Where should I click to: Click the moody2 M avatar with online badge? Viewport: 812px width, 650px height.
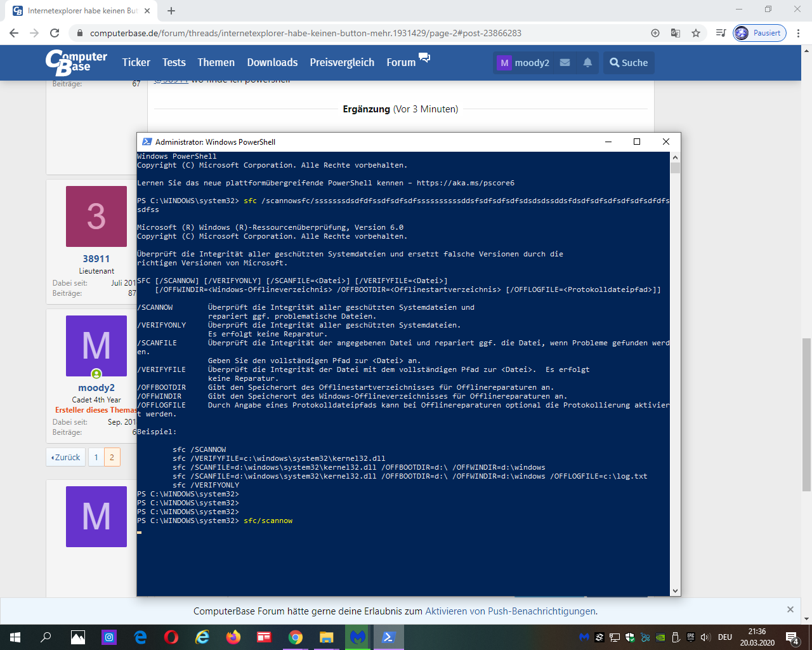click(x=96, y=346)
